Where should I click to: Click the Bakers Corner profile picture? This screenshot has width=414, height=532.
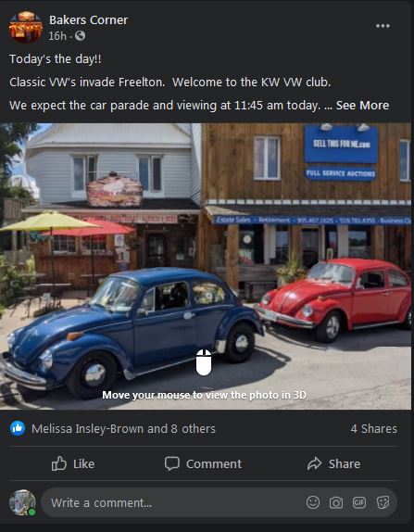coord(26,27)
